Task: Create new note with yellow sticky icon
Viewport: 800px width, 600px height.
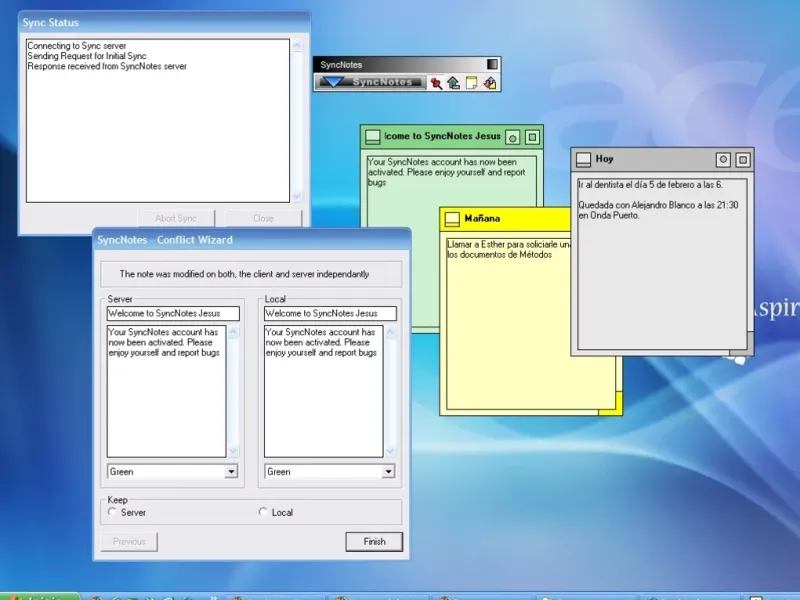Action: pos(471,83)
